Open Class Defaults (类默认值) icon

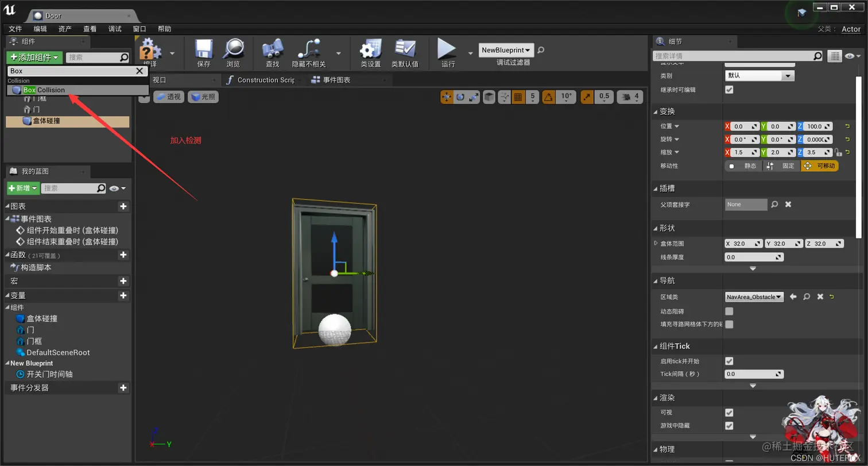[x=405, y=49]
